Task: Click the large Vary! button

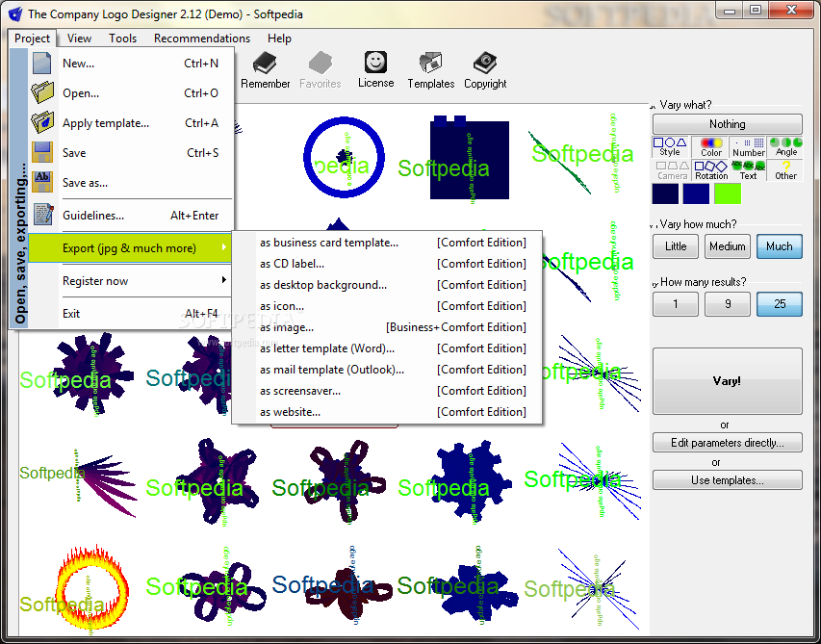Action: pyautogui.click(x=728, y=381)
